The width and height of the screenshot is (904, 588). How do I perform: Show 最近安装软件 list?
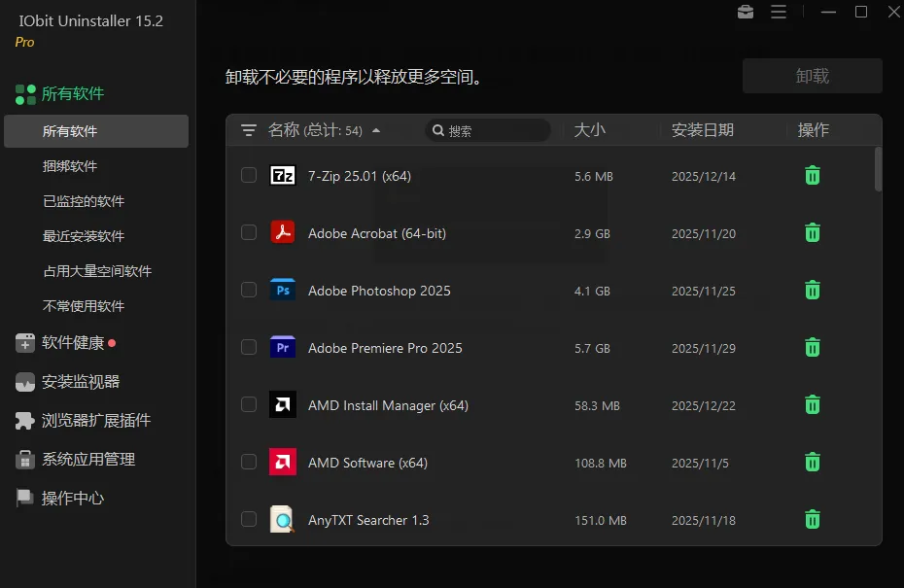click(x=84, y=236)
